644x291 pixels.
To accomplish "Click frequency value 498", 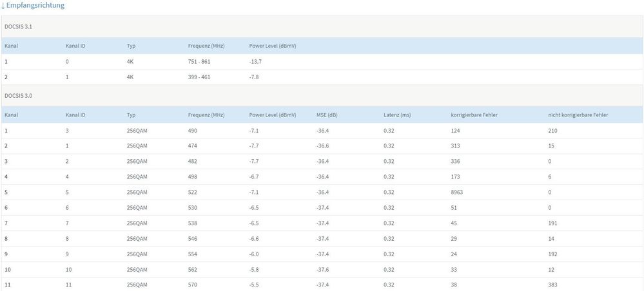I will (x=193, y=177).
